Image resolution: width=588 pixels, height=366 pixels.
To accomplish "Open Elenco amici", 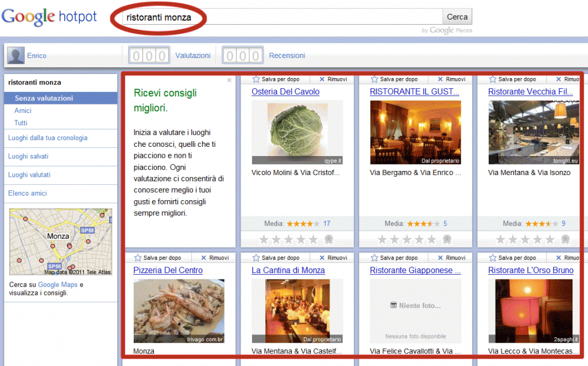I will coord(28,193).
